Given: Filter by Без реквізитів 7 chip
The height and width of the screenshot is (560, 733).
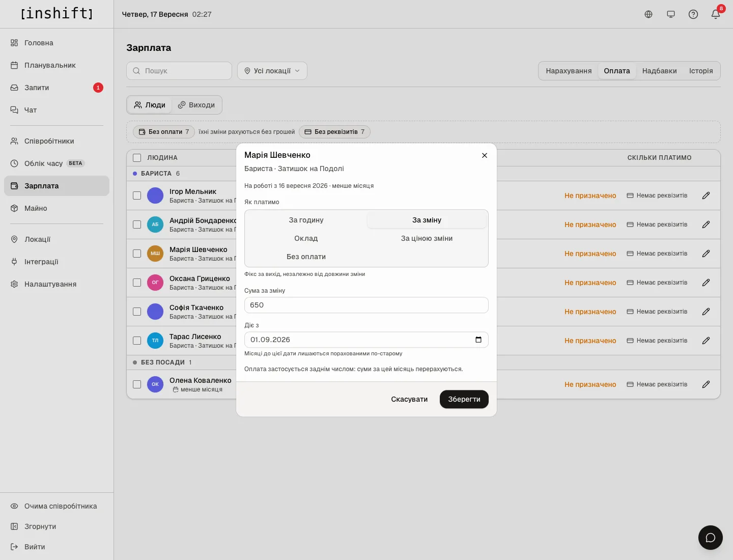Looking at the screenshot, I should [x=334, y=132].
